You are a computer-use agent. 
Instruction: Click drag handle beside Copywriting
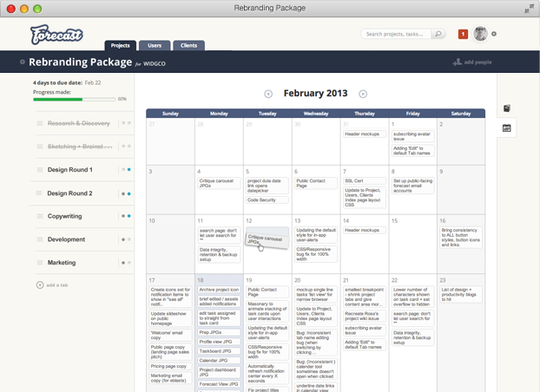click(40, 216)
